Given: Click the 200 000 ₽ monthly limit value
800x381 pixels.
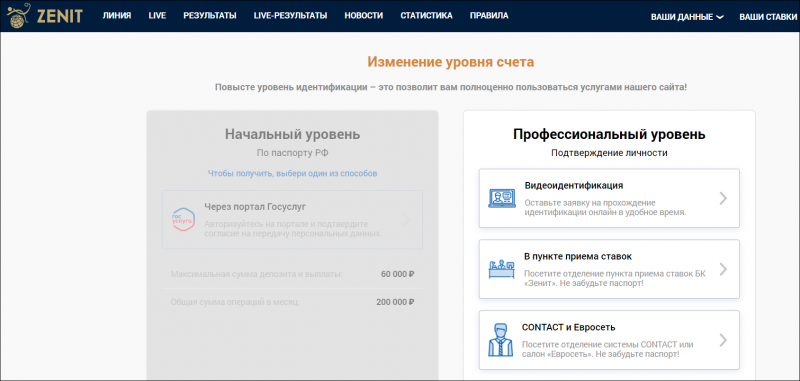Looking at the screenshot, I should [395, 302].
